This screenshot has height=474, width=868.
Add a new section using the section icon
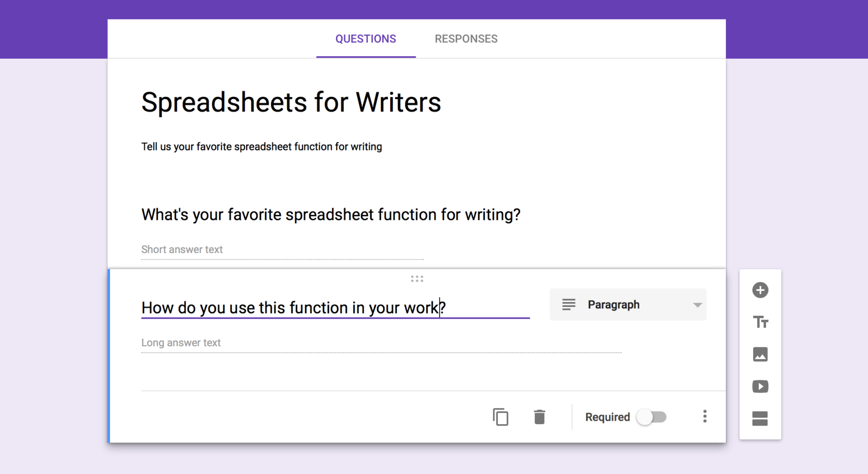760,418
